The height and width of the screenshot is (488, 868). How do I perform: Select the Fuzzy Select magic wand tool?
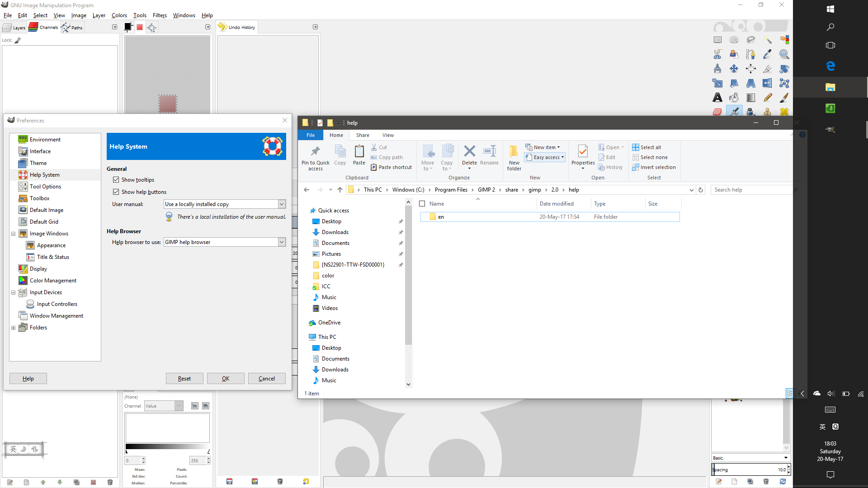click(767, 40)
